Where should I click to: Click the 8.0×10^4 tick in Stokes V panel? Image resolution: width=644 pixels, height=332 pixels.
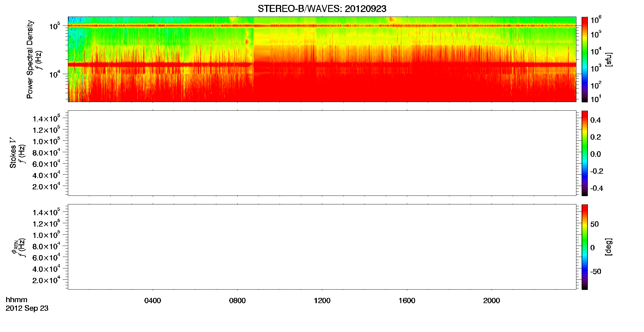(46, 152)
